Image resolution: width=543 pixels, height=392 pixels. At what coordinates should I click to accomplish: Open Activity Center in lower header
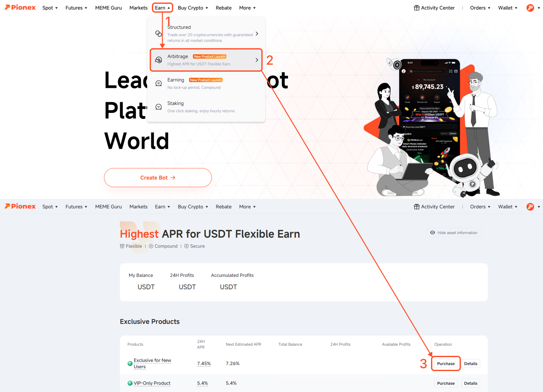coord(434,206)
